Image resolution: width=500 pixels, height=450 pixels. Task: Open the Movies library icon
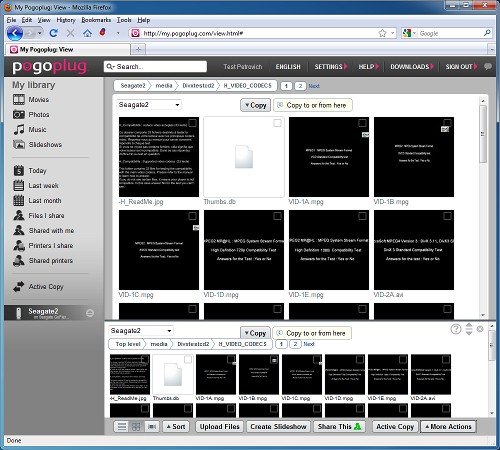19,99
